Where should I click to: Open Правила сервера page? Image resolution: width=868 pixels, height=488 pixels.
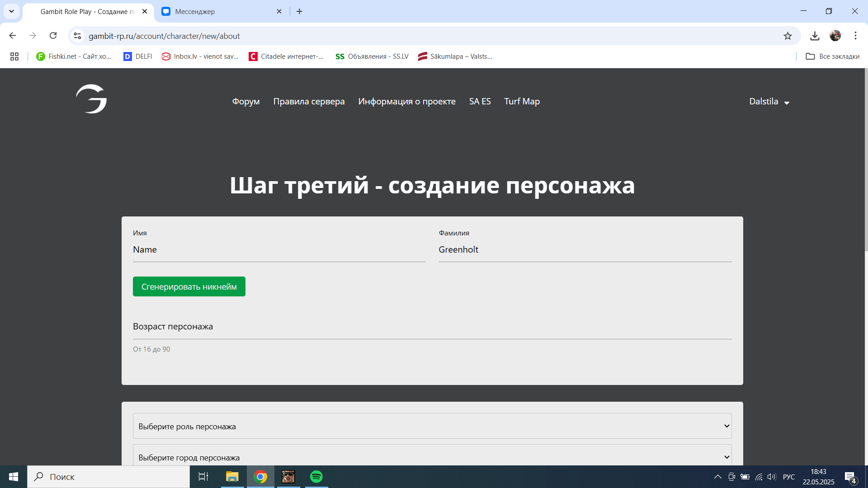(x=309, y=102)
